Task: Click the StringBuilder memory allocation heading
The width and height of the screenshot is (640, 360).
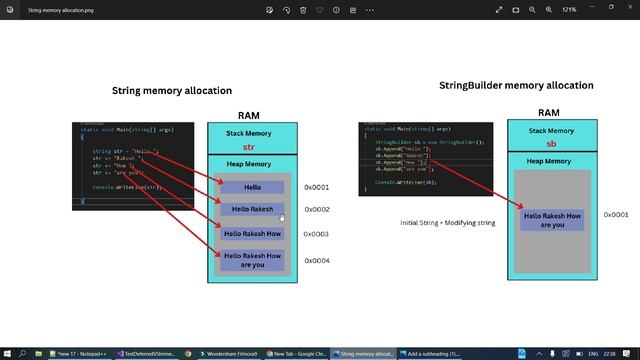Action: [x=516, y=85]
